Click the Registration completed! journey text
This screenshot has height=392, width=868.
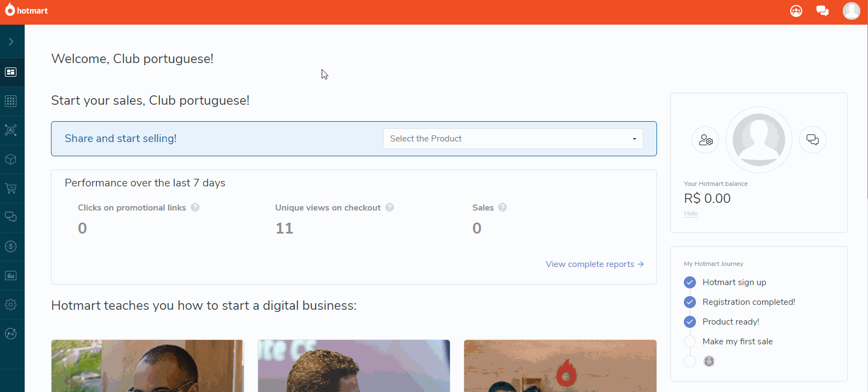749,302
